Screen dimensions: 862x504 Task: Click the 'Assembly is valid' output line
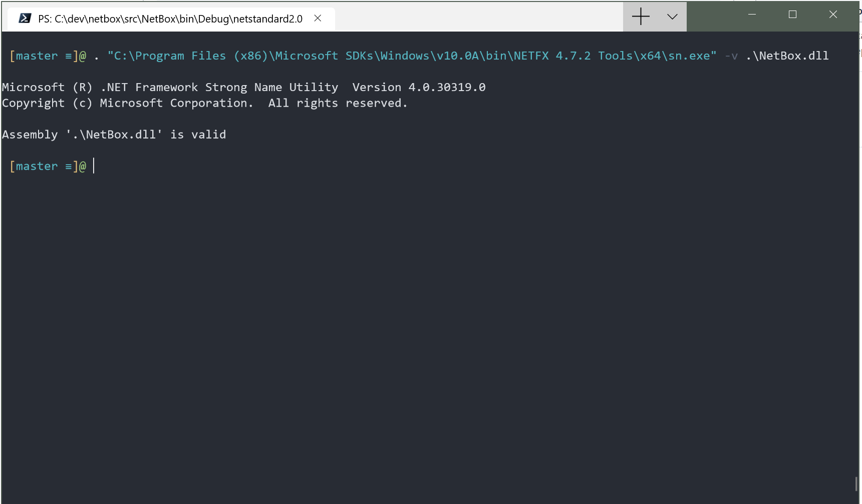tap(114, 134)
